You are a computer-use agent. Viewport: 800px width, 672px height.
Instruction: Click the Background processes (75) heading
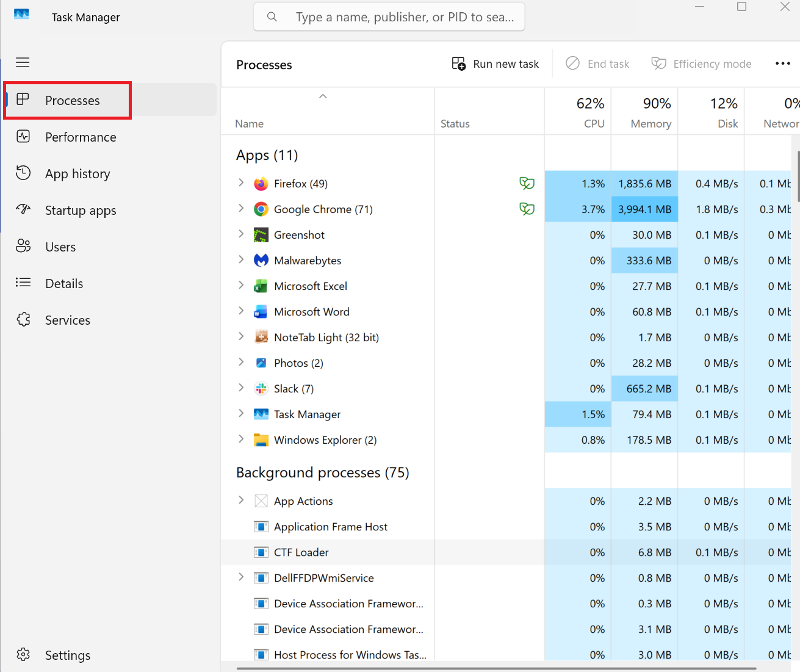coord(322,472)
